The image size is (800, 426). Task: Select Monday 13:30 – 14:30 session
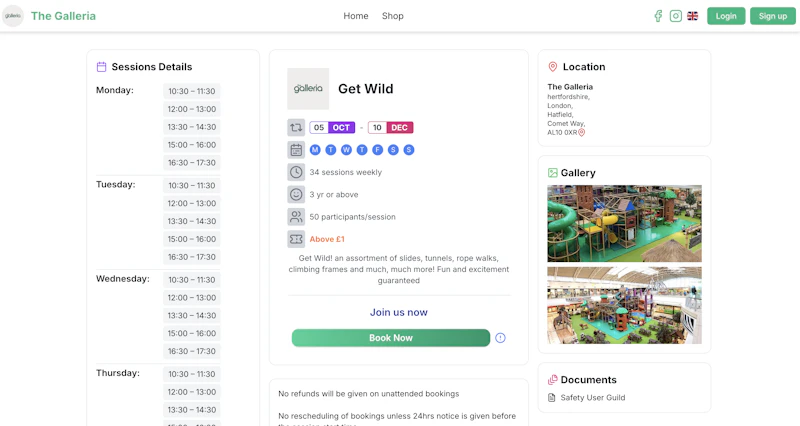(192, 127)
